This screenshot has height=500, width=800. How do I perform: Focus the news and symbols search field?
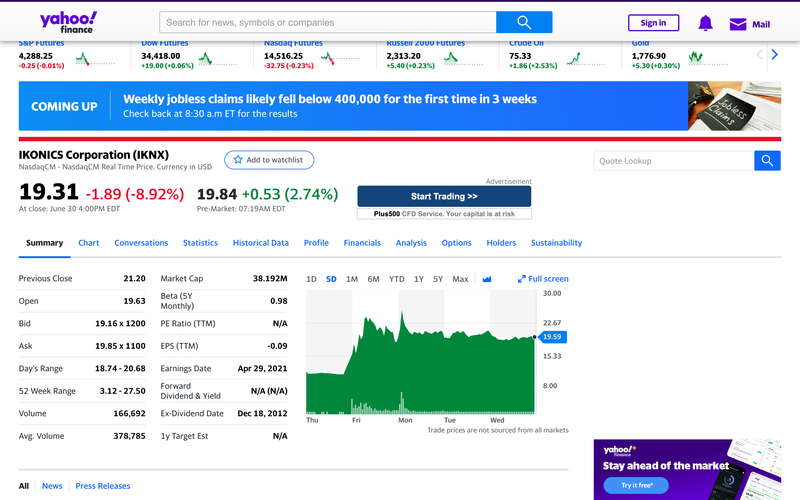pos(328,22)
